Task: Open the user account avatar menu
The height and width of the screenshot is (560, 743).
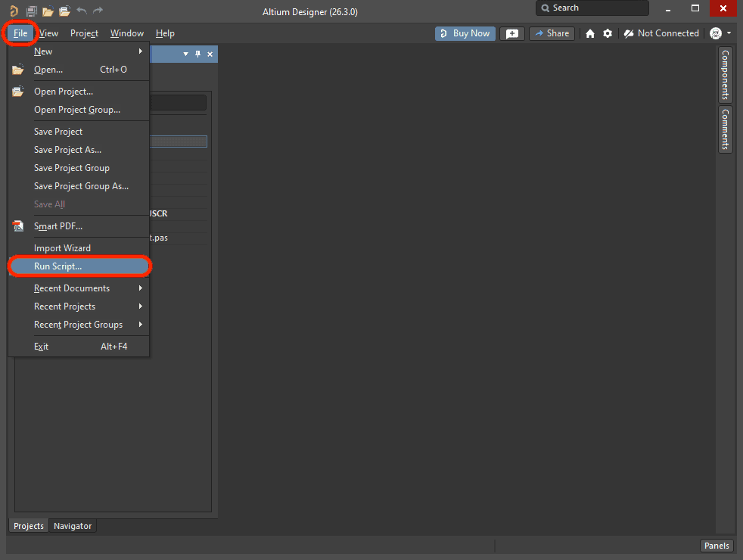Action: pyautogui.click(x=714, y=33)
